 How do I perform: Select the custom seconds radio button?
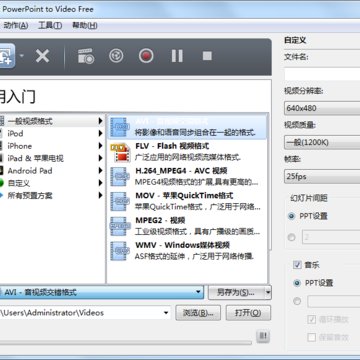coord(292,237)
